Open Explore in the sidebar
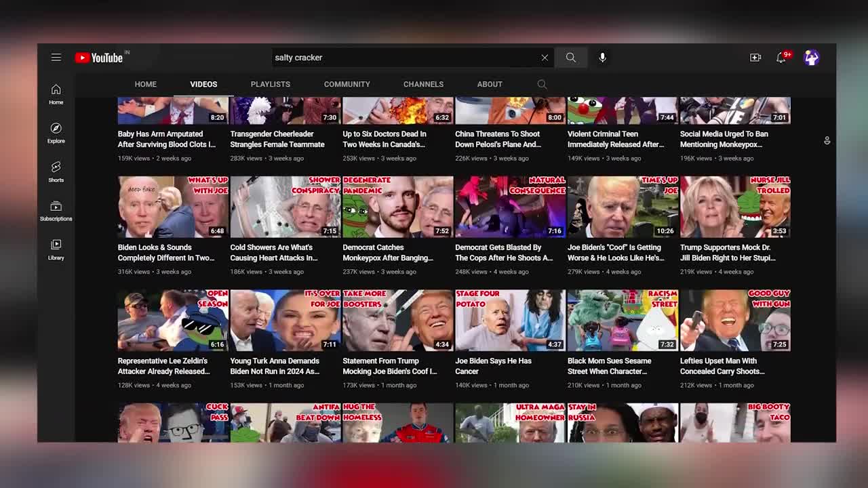This screenshot has height=488, width=868. pyautogui.click(x=56, y=133)
